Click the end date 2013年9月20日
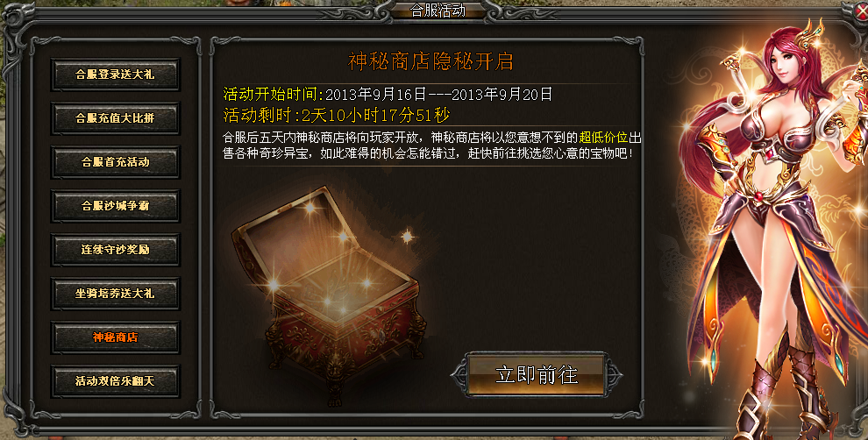This screenshot has width=868, height=440. pyautogui.click(x=502, y=94)
